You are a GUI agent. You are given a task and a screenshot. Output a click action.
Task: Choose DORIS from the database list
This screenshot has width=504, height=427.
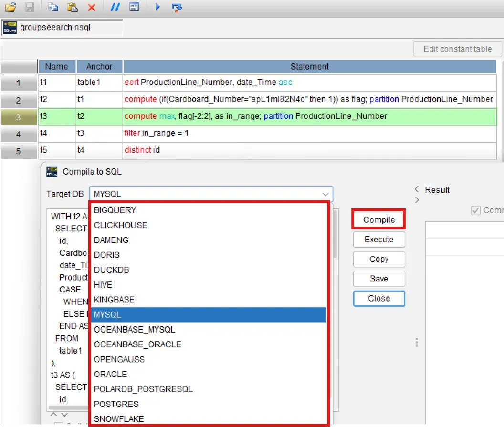click(209, 255)
